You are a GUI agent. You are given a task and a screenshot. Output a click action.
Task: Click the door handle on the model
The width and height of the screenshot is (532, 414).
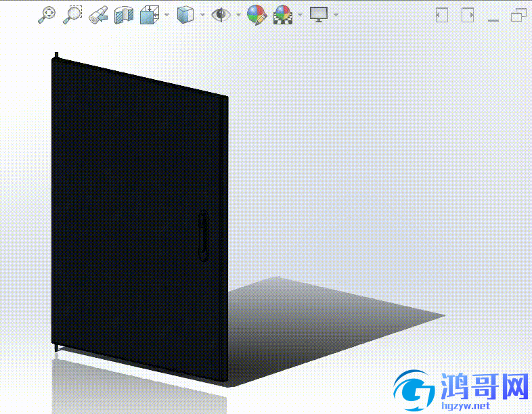point(203,236)
